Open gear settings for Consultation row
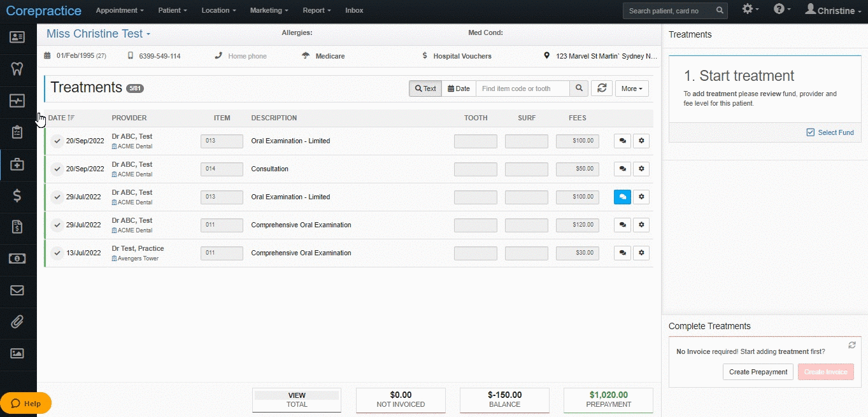Image resolution: width=868 pixels, height=417 pixels. 641,169
